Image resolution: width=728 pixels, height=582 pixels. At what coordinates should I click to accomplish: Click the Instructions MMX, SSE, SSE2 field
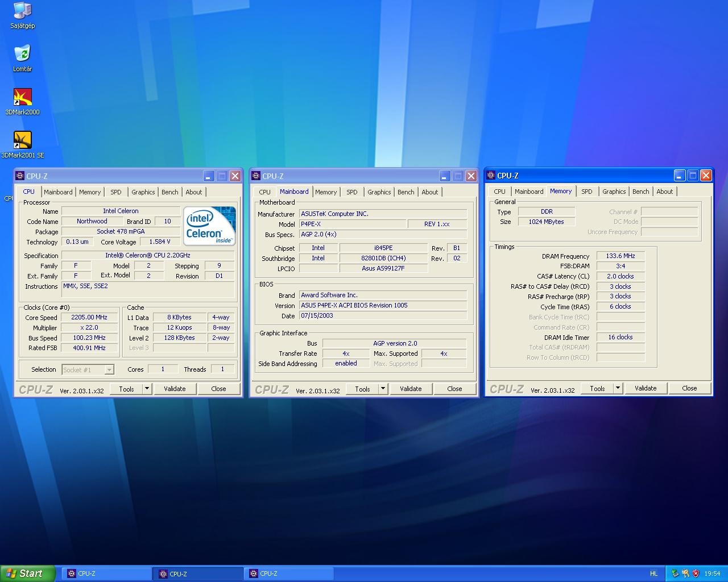pos(148,289)
